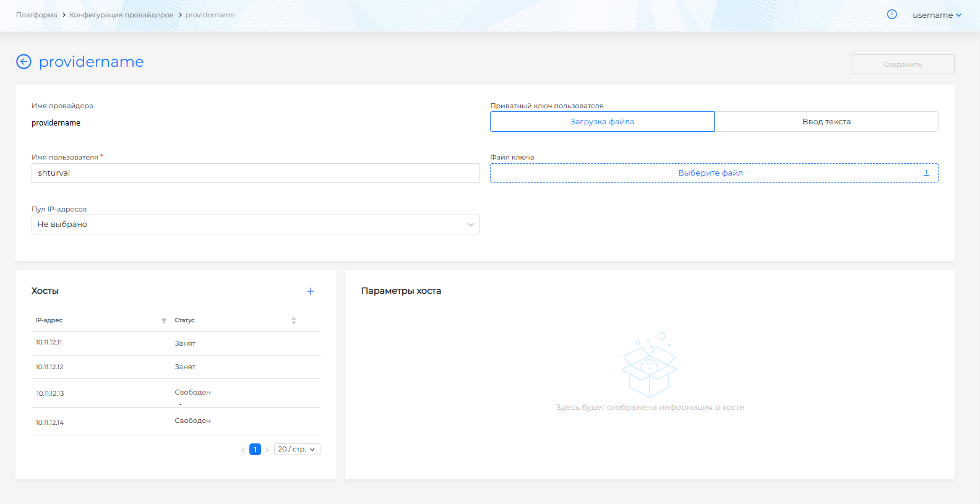Click the Имя пользователя input field
Viewport: 980px width, 504px height.
[x=256, y=173]
